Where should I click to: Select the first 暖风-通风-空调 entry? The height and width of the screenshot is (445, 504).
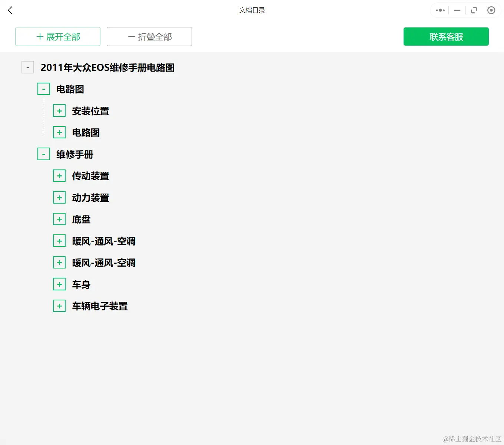pos(103,241)
